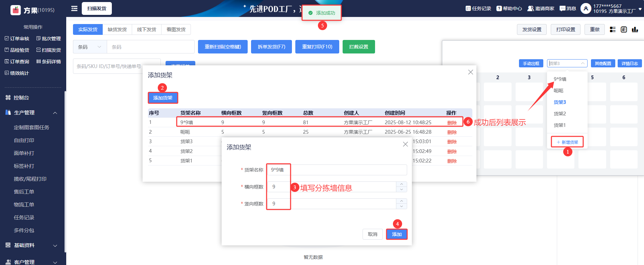Viewport: 644px width, 265px height.
Task: Decrease the 横向框数 value with down arrow
Action: (401, 190)
